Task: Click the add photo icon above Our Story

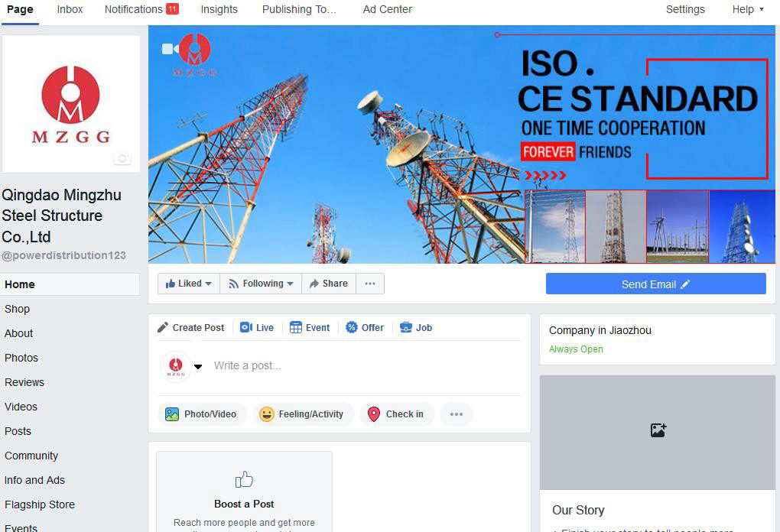Action: 658,430
